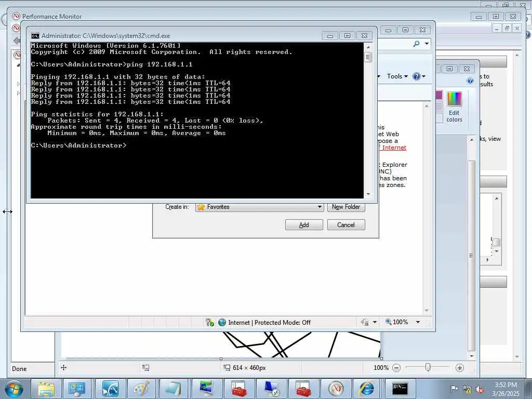Viewport: 532px width, 399px height.
Task: Click the New Folder button
Action: (x=346, y=207)
